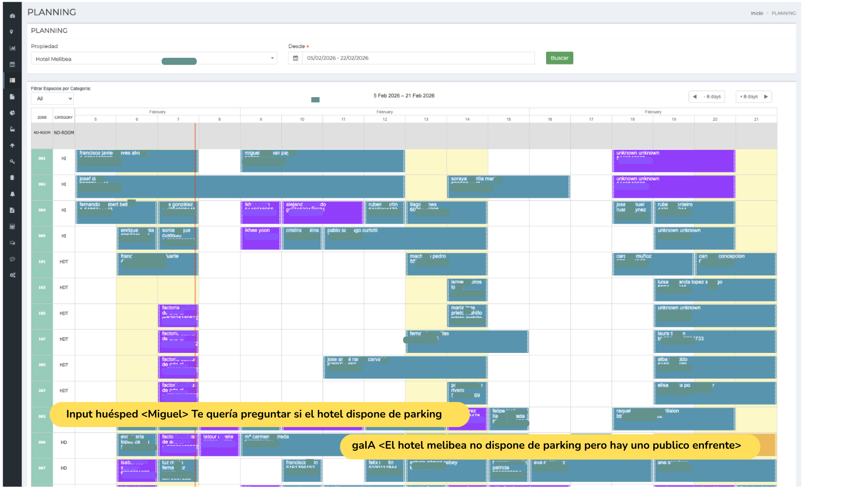The width and height of the screenshot is (868, 488).
Task: Advance with the +8 days button
Action: [x=754, y=97]
